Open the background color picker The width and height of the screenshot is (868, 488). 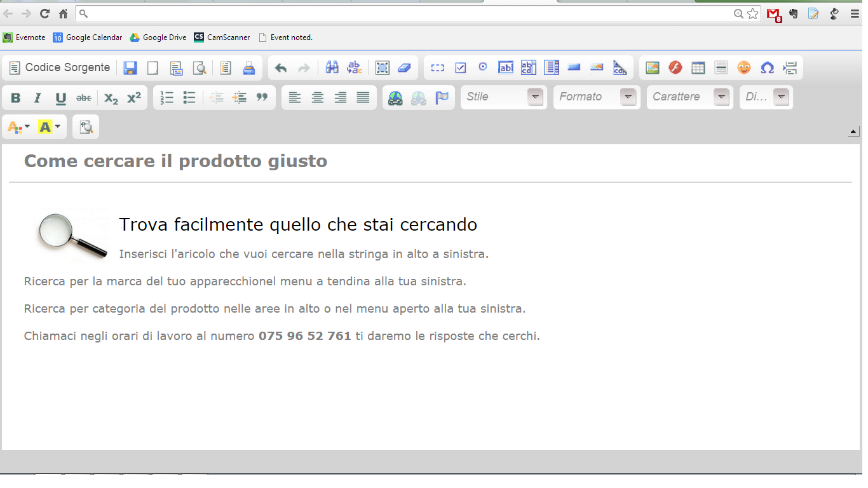click(49, 127)
